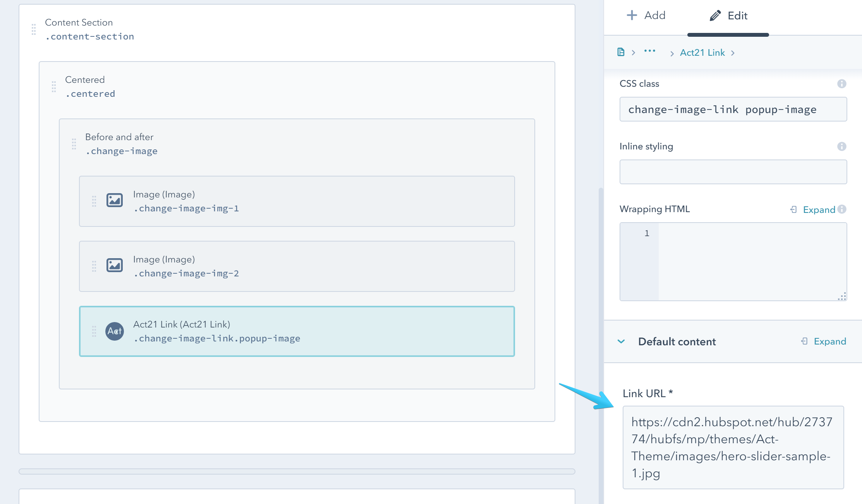862x504 pixels.
Task: Click the info icon next to Inline styling
Action: (x=843, y=146)
